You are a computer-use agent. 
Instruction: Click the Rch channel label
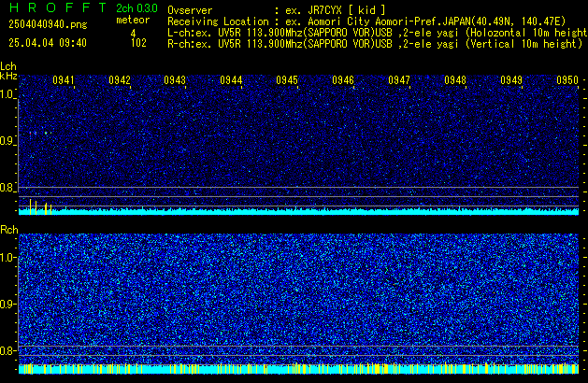click(9, 230)
